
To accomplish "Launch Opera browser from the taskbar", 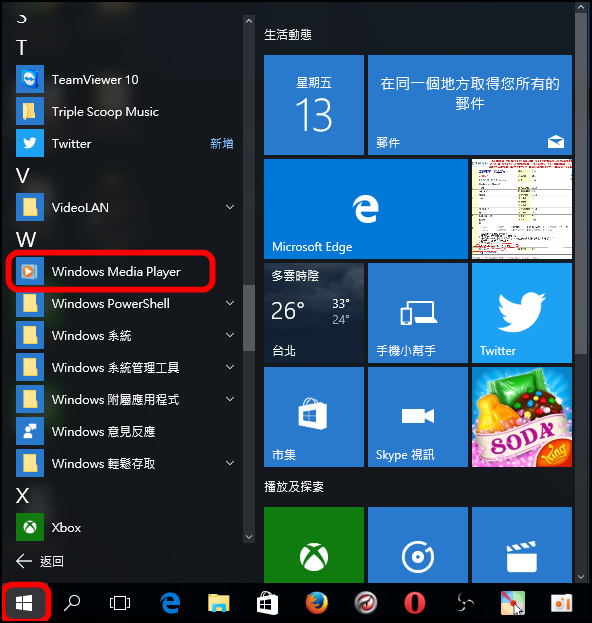I will tap(414, 603).
